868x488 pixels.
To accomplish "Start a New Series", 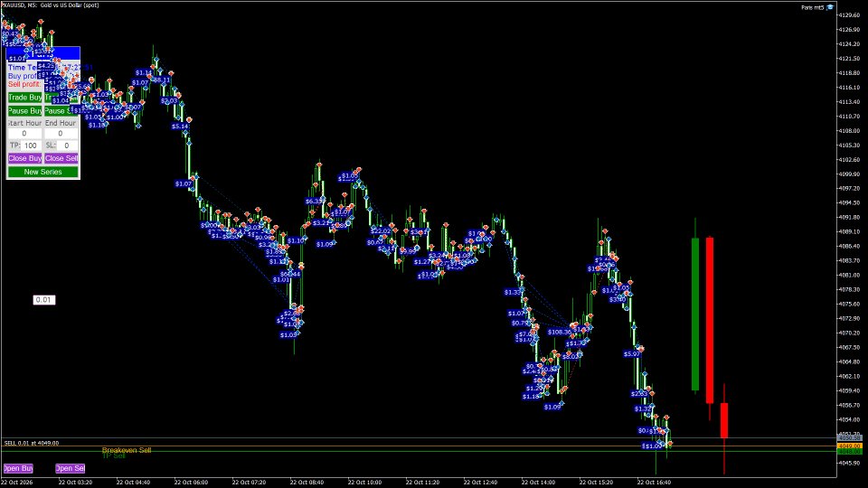I will click(x=42, y=172).
